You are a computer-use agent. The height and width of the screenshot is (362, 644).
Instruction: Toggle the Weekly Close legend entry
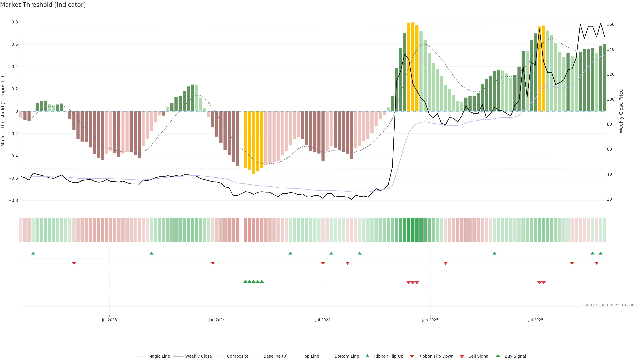click(x=198, y=356)
